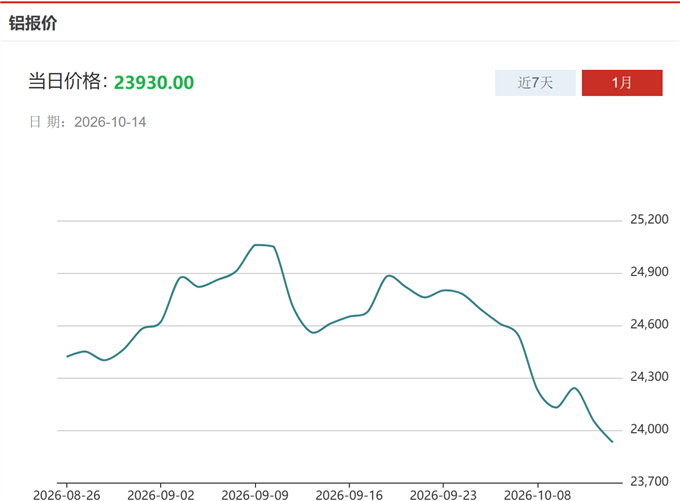Viewport: 680px width, 501px height.
Task: Click y-axis label 25,200
Action: [x=649, y=219]
